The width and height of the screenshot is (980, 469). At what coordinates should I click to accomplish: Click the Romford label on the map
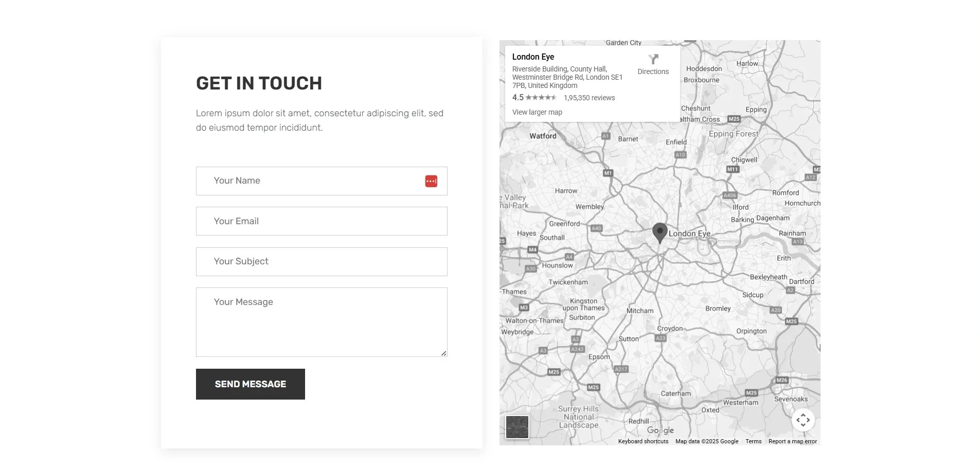[x=786, y=193]
